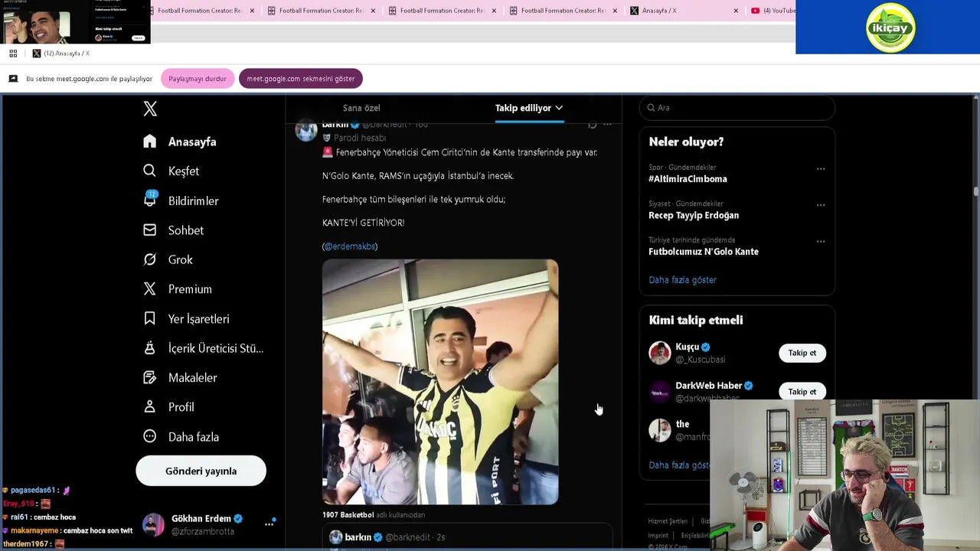
Task: Open Imprint footer link
Action: [658, 536]
